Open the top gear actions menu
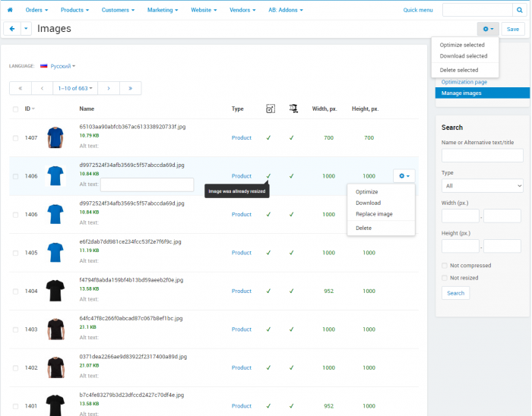The image size is (532, 416). click(x=488, y=29)
